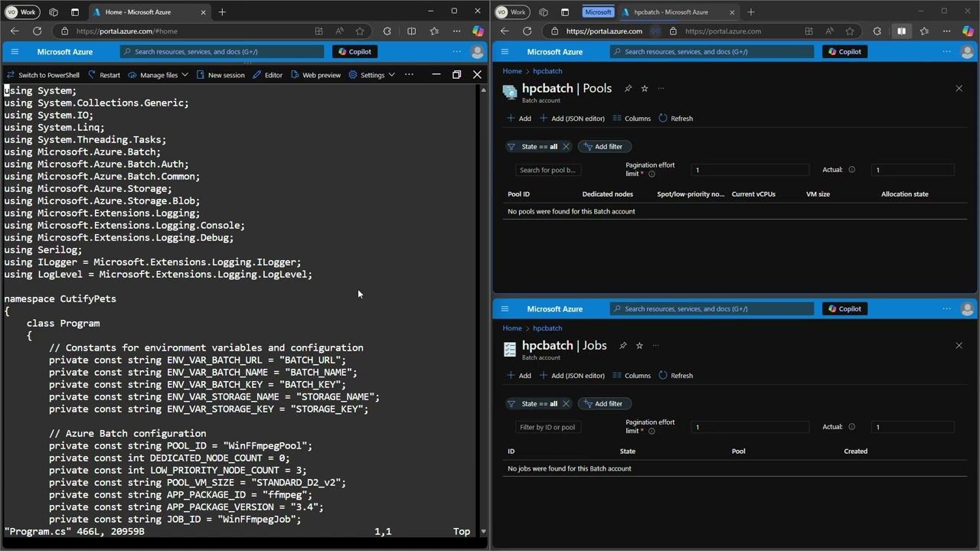Screen dimensions: 980x551
Task: Minimize the Cloud Shell pane
Action: (x=436, y=74)
